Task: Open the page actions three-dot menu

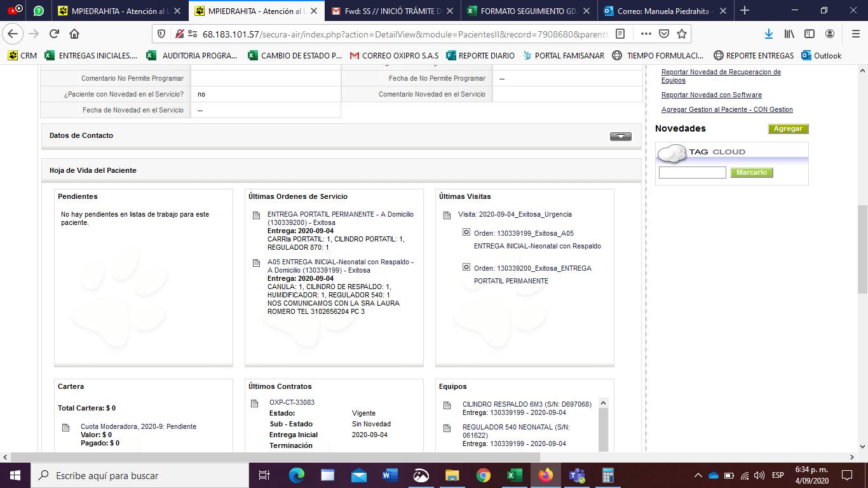Action: (x=646, y=34)
